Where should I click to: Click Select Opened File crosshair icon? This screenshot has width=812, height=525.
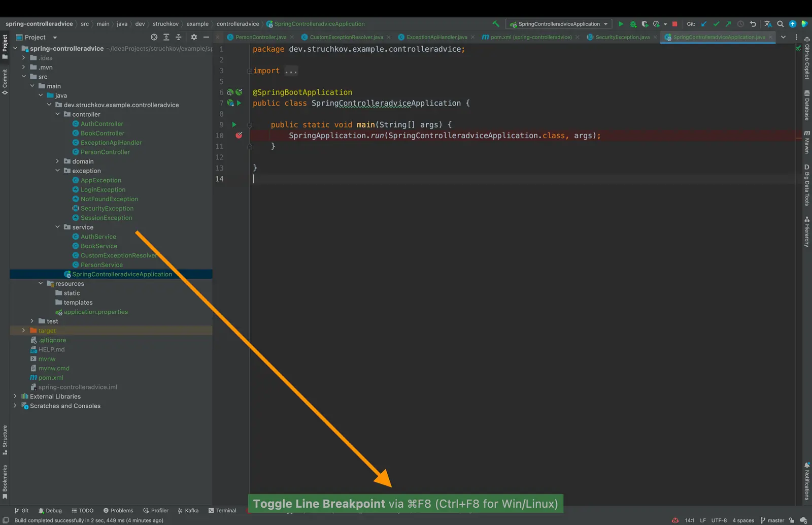154,37
